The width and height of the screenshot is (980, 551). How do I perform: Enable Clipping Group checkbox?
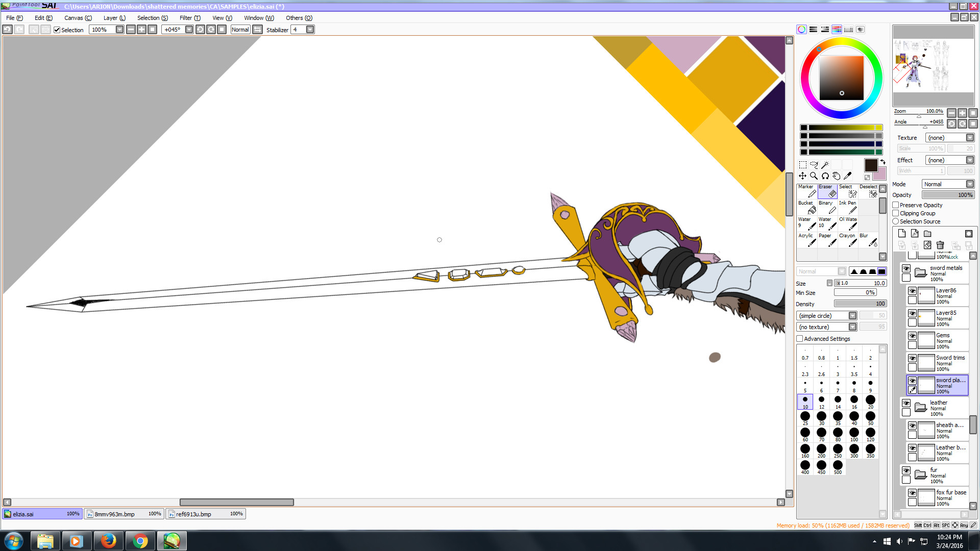coord(896,213)
